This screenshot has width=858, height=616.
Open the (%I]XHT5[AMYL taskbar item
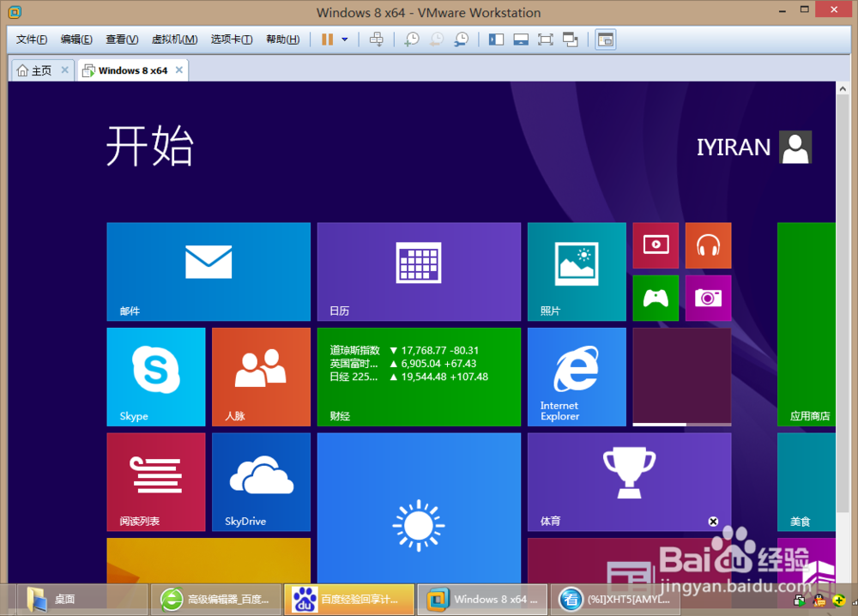(x=615, y=599)
